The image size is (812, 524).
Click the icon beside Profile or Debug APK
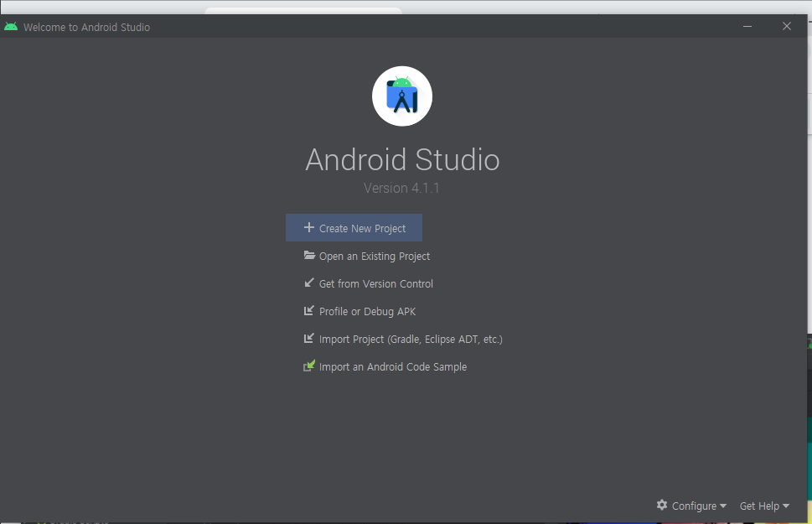309,310
